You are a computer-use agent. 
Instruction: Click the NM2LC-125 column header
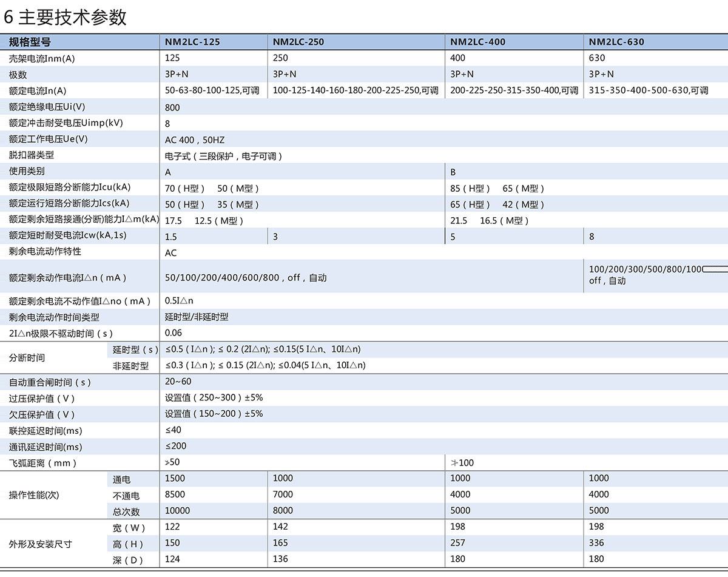192,42
